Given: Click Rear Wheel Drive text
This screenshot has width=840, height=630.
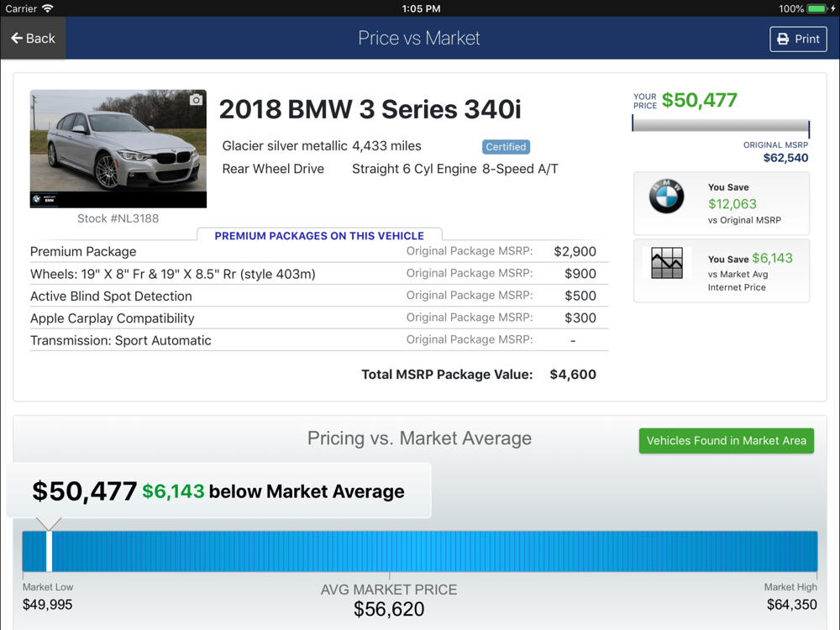Looking at the screenshot, I should (x=273, y=169).
